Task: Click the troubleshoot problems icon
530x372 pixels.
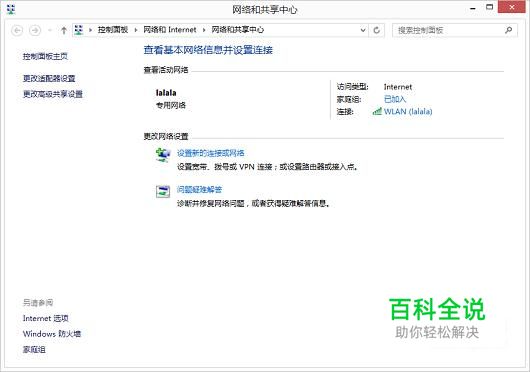Action: pos(163,191)
